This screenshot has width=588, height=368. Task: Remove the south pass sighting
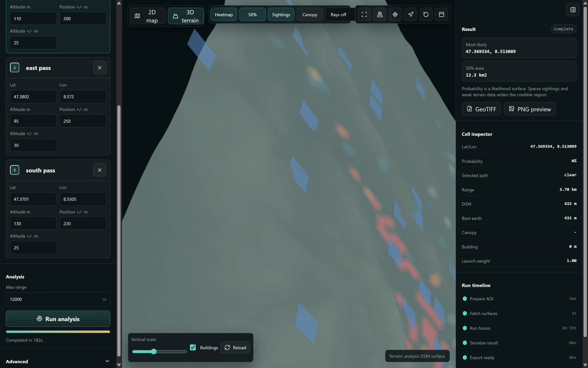100,170
